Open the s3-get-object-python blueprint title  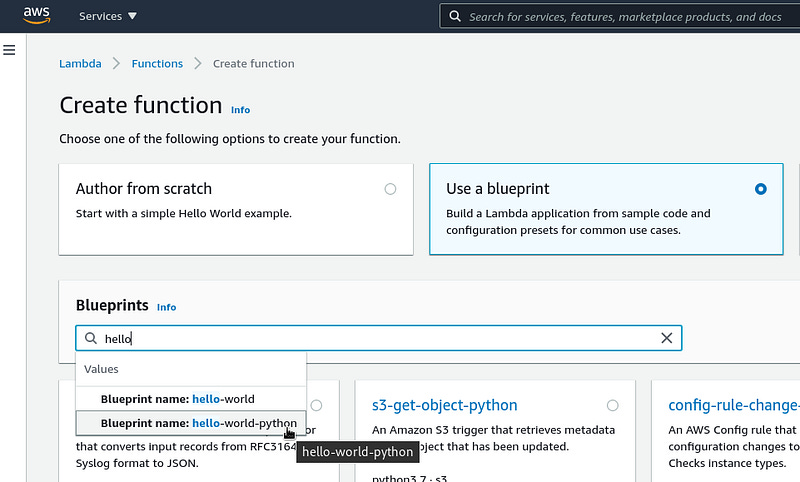coord(444,405)
